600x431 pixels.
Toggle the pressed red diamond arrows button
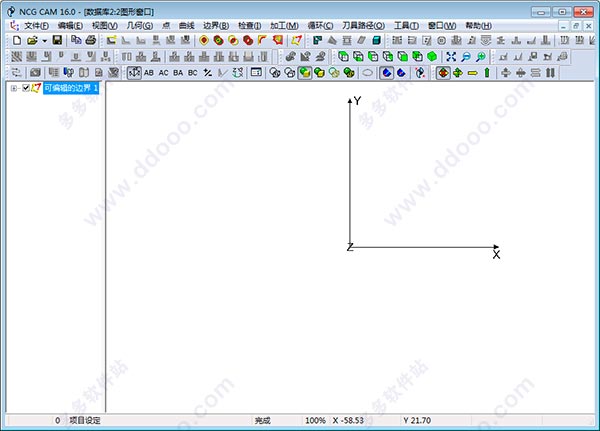click(443, 73)
